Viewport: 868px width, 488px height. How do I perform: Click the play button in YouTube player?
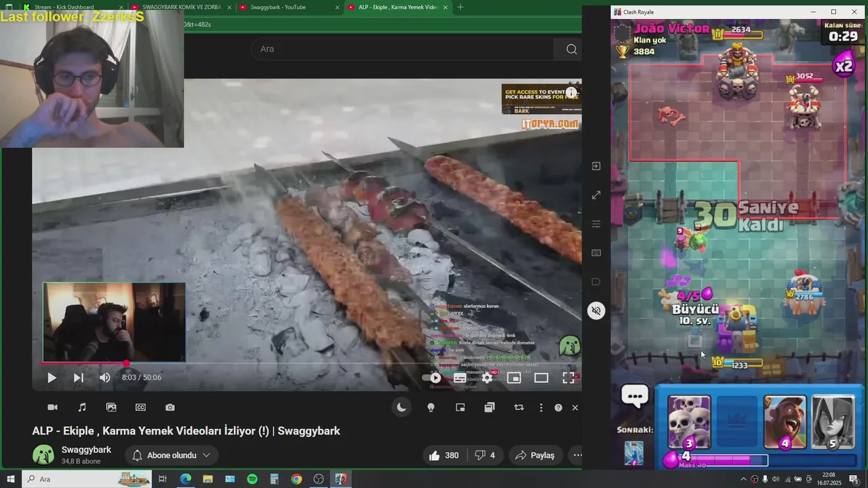pos(52,378)
